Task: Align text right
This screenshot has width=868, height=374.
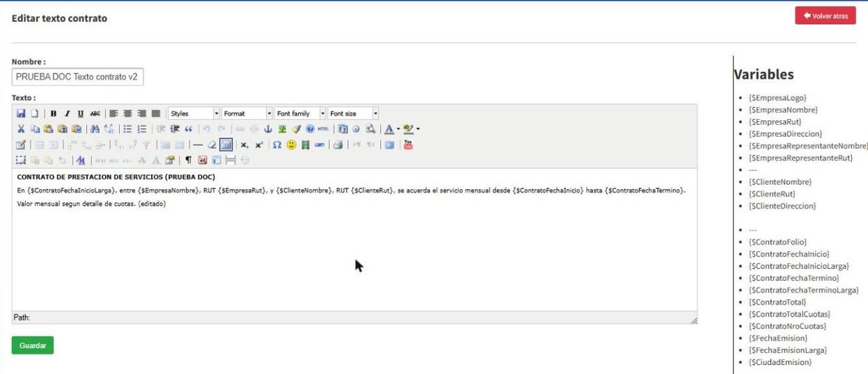Action: pos(141,113)
